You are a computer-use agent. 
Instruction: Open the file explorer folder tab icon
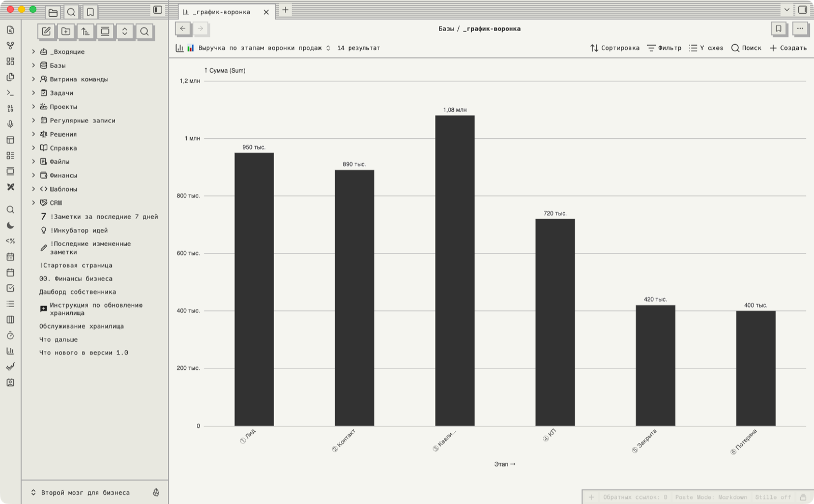coord(53,12)
